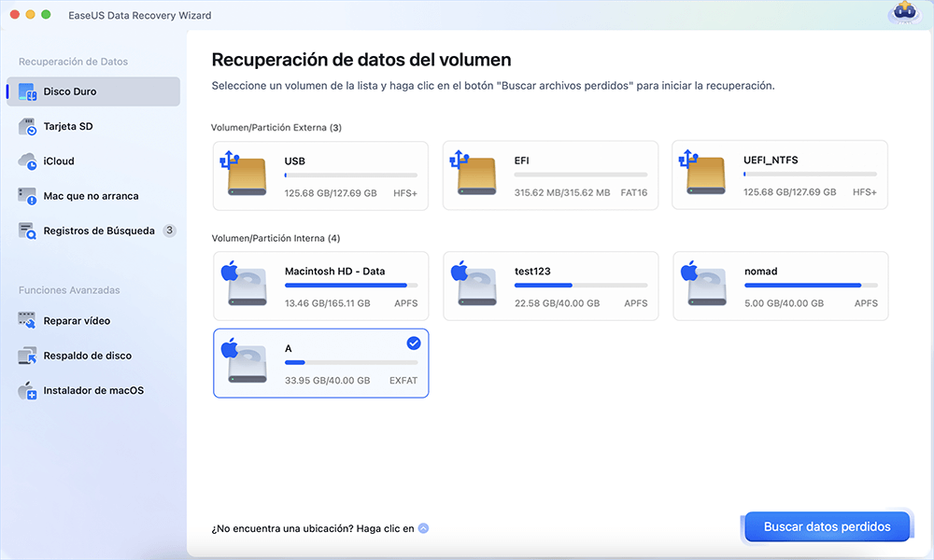Click the '315.62 MB/315.62 MB' size text
934x560 pixels.
[x=562, y=193]
